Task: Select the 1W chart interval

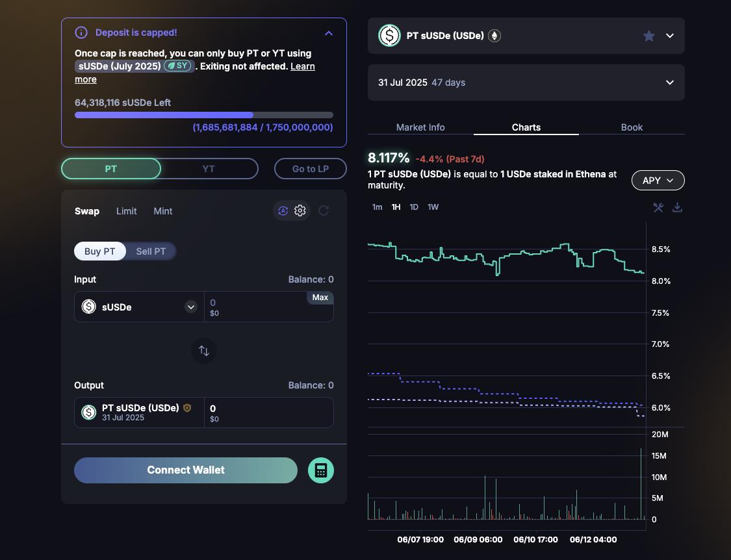Action: click(433, 207)
